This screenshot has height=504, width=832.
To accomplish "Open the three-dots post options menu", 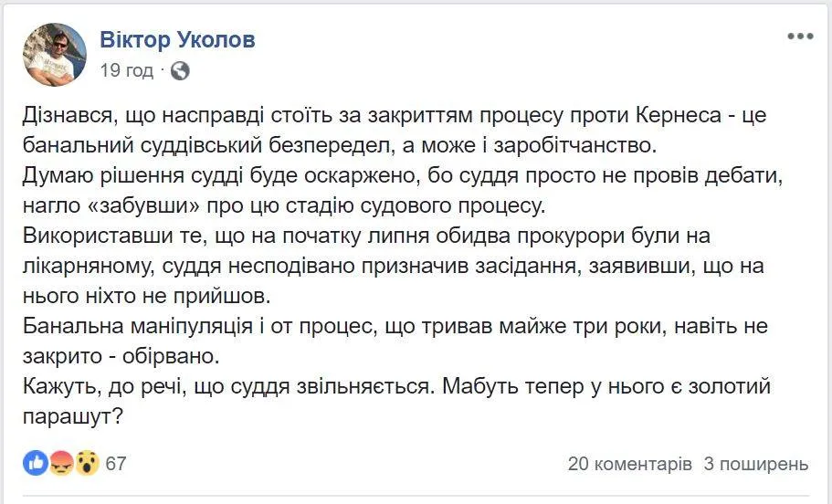I will (x=800, y=36).
